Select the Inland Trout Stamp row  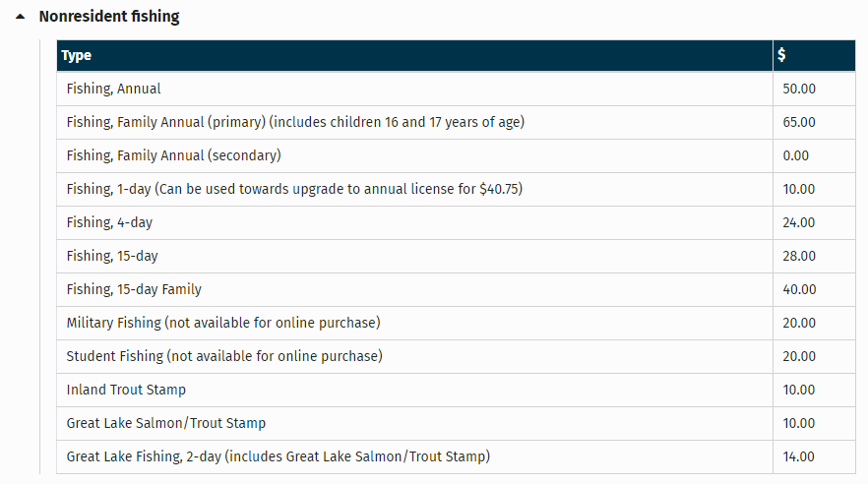click(x=126, y=390)
